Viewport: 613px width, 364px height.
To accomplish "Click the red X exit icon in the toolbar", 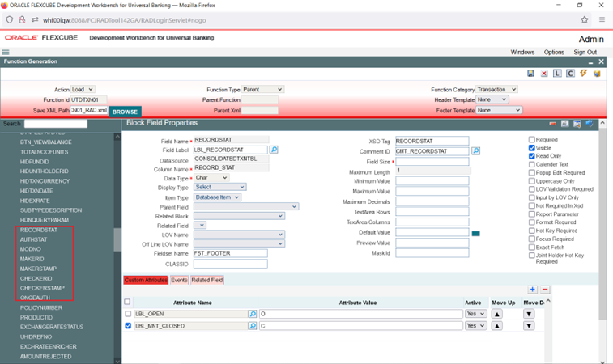I will (x=544, y=74).
